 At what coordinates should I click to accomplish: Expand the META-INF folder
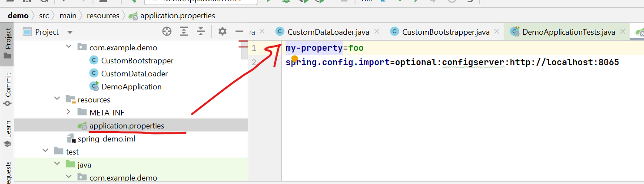point(69,112)
